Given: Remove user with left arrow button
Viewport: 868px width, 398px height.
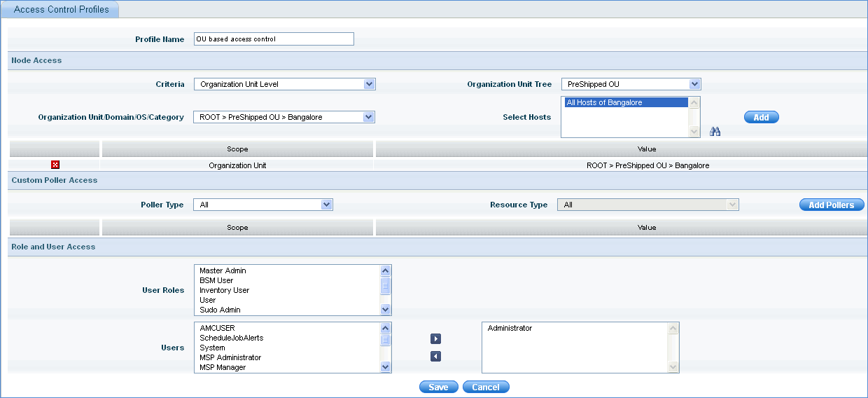Looking at the screenshot, I should pyautogui.click(x=435, y=357).
